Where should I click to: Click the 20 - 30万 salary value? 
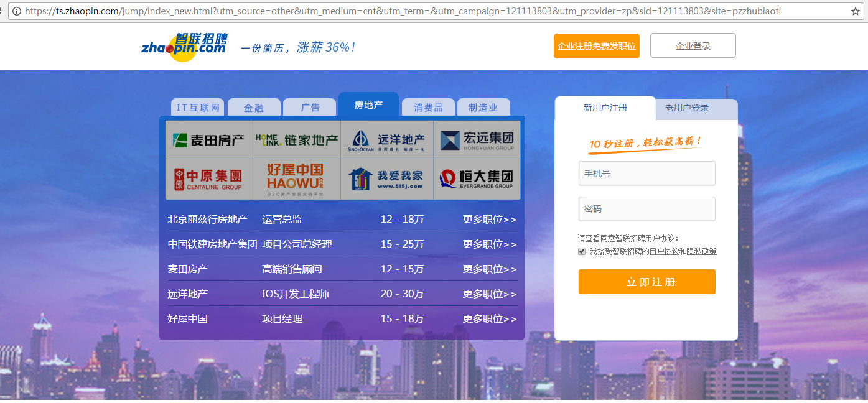[403, 294]
